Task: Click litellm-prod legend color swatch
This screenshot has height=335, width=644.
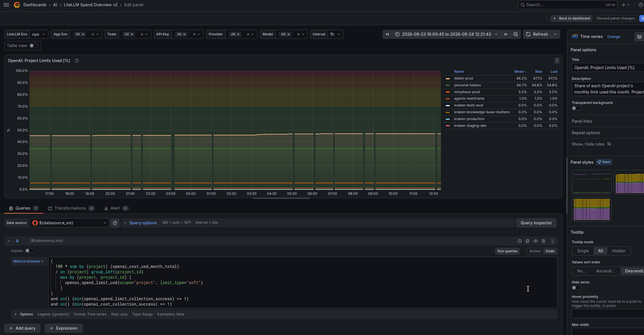Action: 448,78
